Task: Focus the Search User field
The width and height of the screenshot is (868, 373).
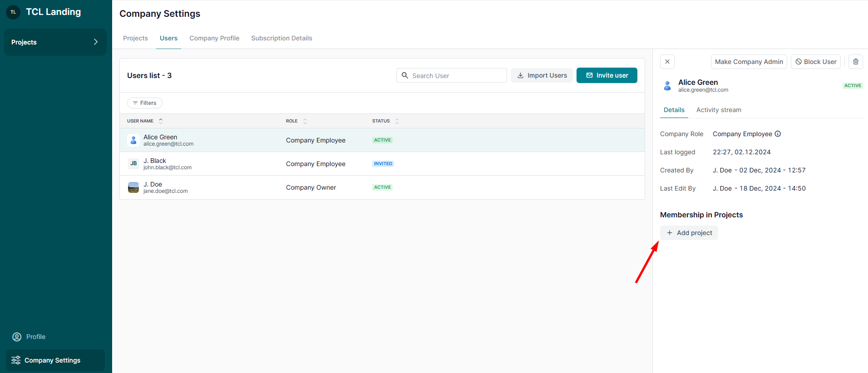Action: tap(452, 75)
